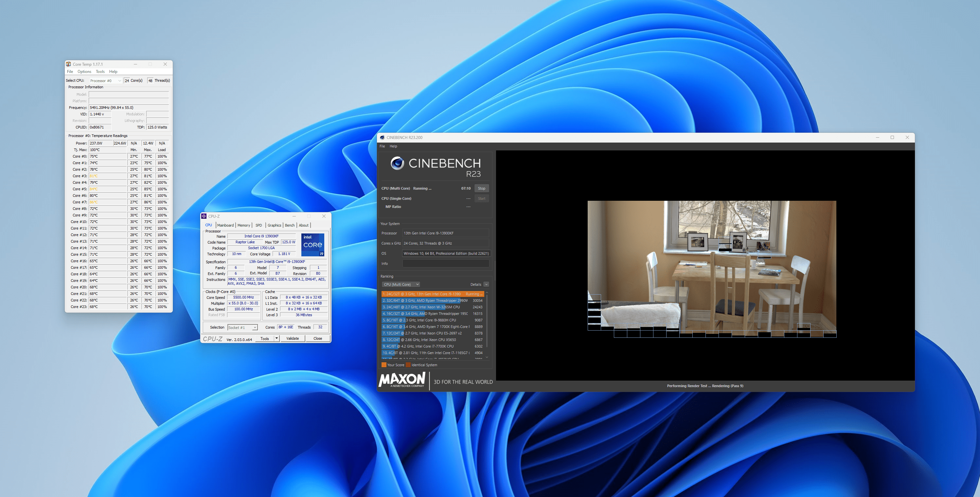Click the Intel Core i9 logo in CPU-Z
Viewport: 980px width, 497px height.
pos(313,245)
